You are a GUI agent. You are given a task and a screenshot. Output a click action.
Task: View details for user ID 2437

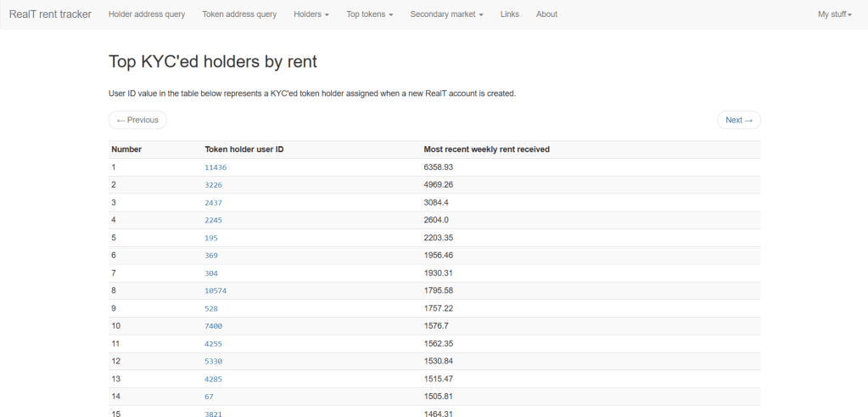point(213,203)
